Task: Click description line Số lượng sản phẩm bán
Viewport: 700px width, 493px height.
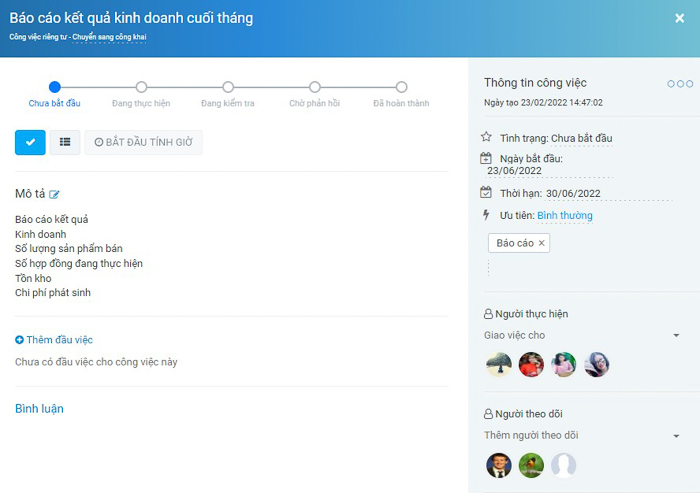Action: point(69,249)
